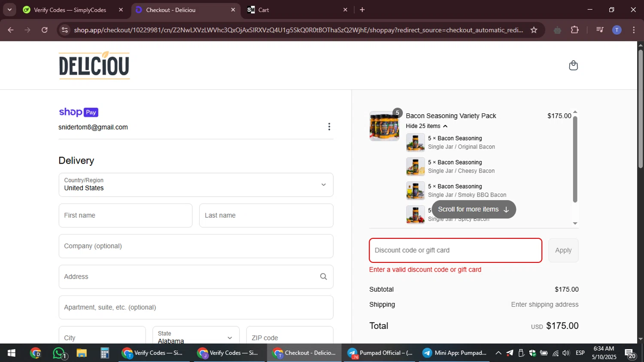Click the order summary scrollbar thumb
The width and height of the screenshot is (644, 362).
click(575, 159)
